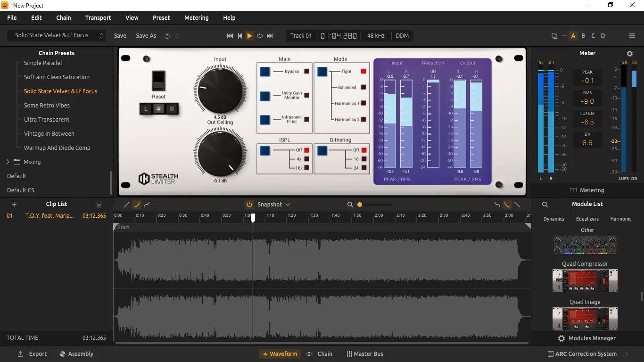Click the Export upload icon

(x=20, y=354)
